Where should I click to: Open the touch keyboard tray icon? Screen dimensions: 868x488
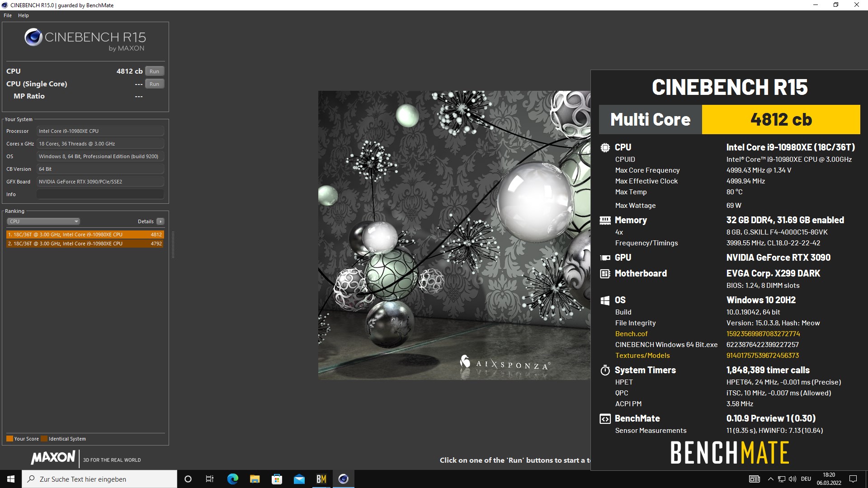click(x=755, y=479)
